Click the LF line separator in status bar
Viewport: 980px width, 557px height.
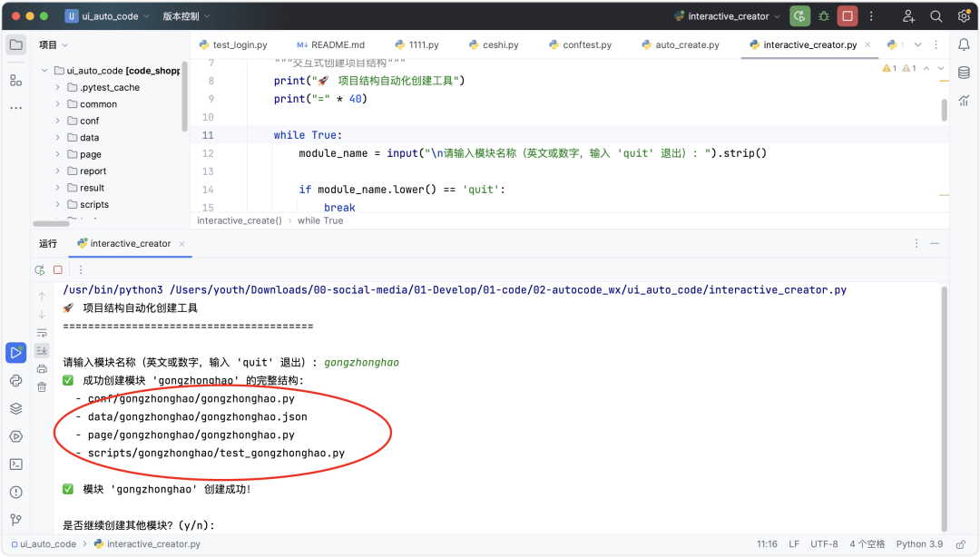click(x=794, y=544)
